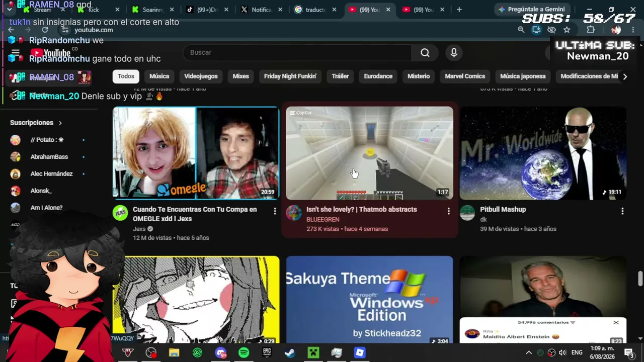The width and height of the screenshot is (644, 362).
Task: Open the Isn't she lovely? Thatmob abstracts title
Action: click(x=361, y=210)
